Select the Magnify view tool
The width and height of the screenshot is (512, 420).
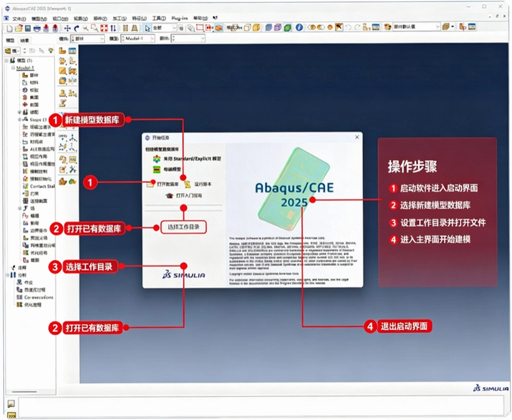(x=86, y=28)
